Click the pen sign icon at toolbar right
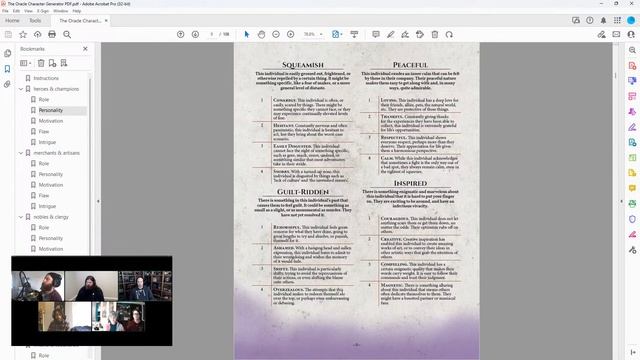This screenshot has height=360, width=640. point(602,34)
